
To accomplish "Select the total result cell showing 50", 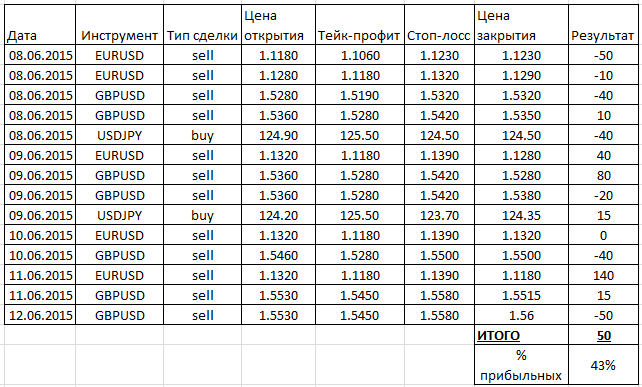I will coord(603,335).
